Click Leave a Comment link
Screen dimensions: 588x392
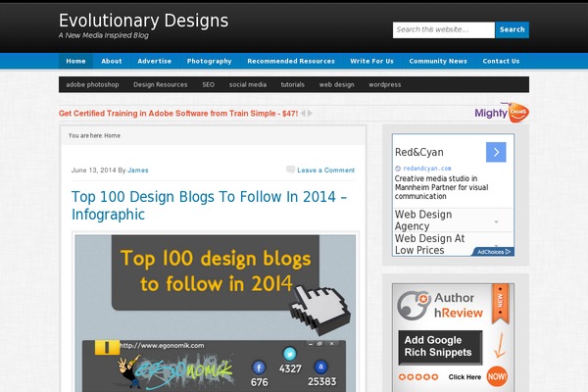[x=326, y=171]
